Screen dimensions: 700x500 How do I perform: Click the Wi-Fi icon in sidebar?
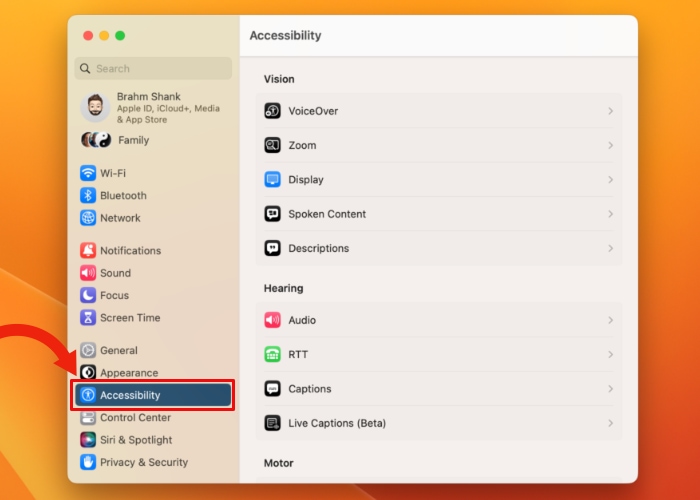coord(88,173)
